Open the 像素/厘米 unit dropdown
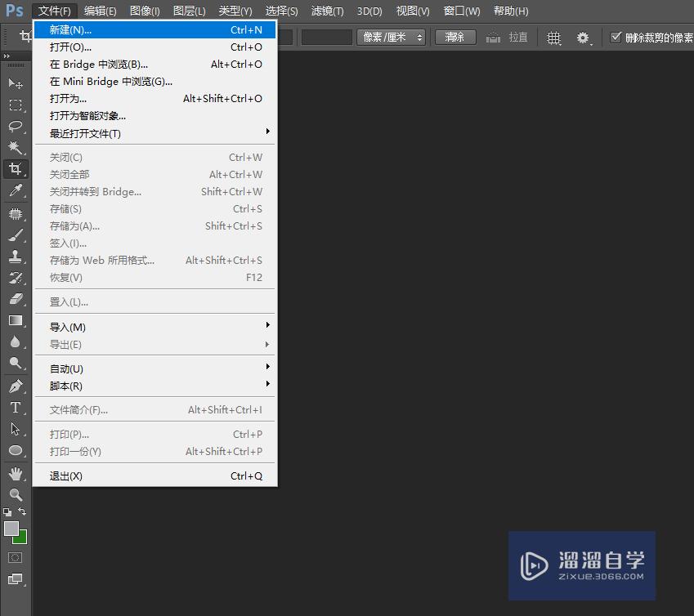 click(x=391, y=37)
